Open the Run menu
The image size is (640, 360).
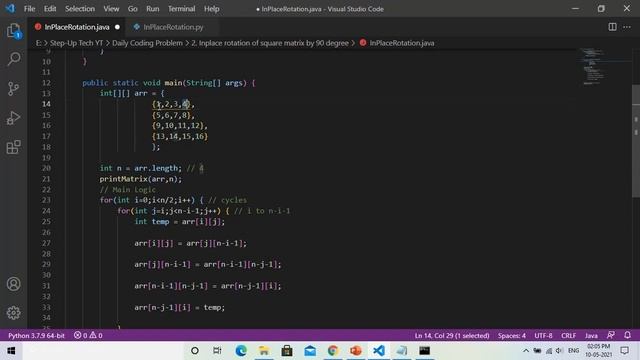(x=153, y=9)
